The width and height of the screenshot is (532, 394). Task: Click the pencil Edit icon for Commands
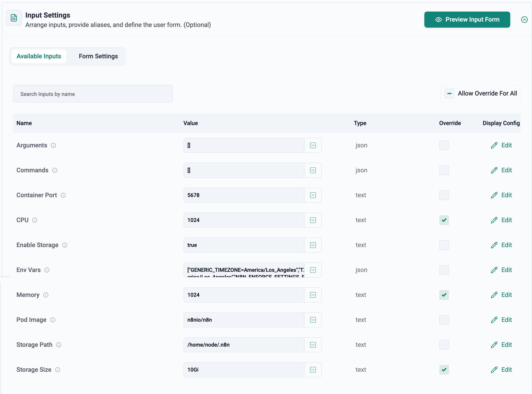coord(494,170)
